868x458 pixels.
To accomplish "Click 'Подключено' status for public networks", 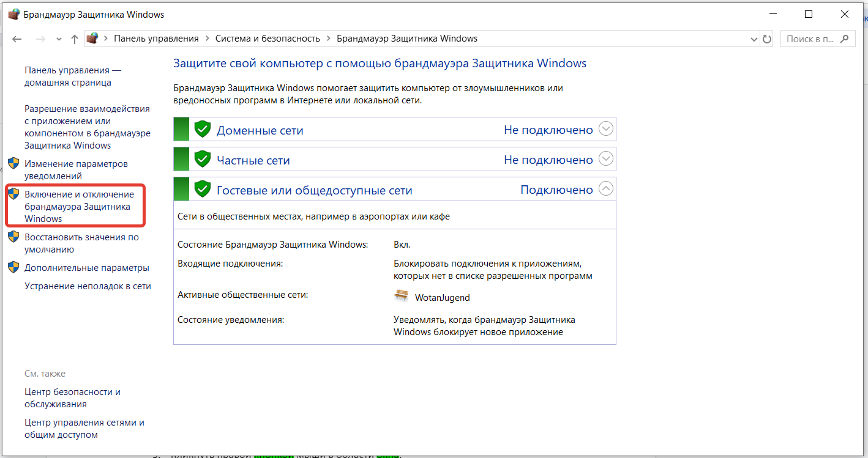I will tap(556, 190).
